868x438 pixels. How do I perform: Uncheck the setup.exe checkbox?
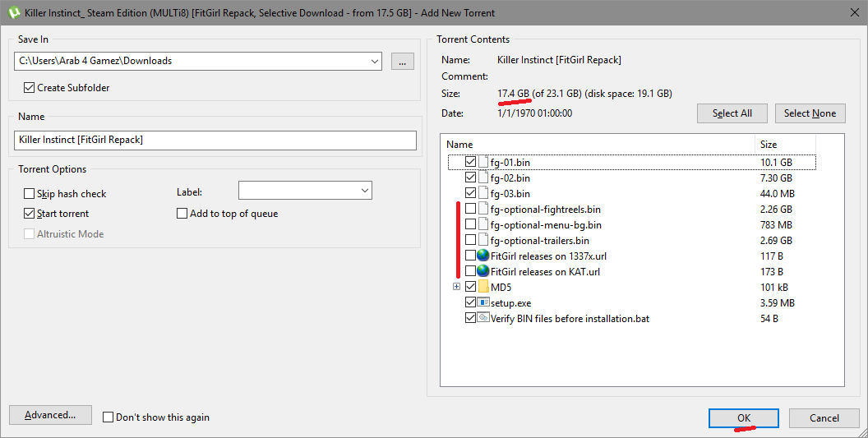pos(470,302)
